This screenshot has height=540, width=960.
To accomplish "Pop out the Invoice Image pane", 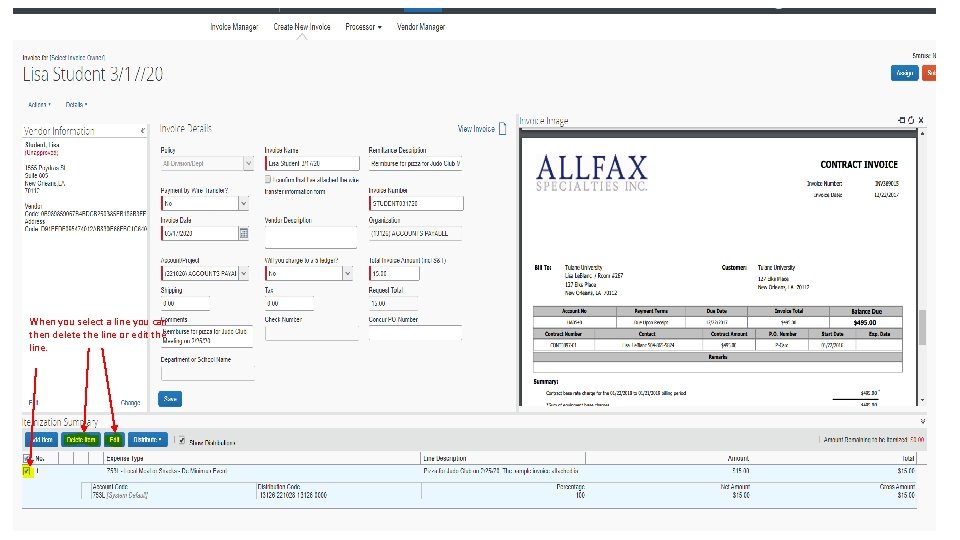I will coord(901,120).
